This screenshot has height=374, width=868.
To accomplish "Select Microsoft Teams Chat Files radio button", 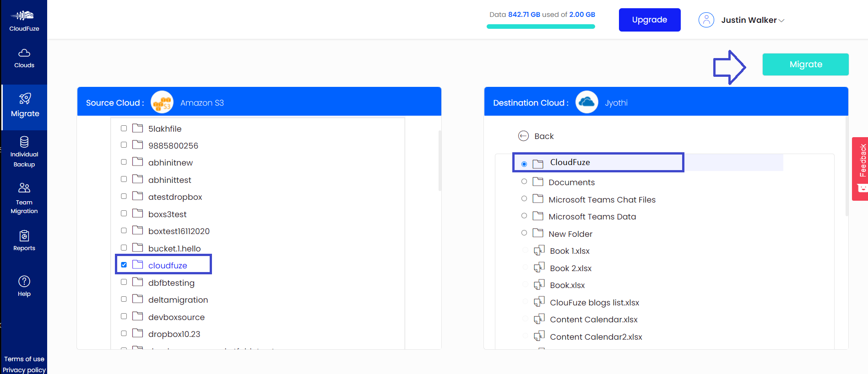I will 524,198.
